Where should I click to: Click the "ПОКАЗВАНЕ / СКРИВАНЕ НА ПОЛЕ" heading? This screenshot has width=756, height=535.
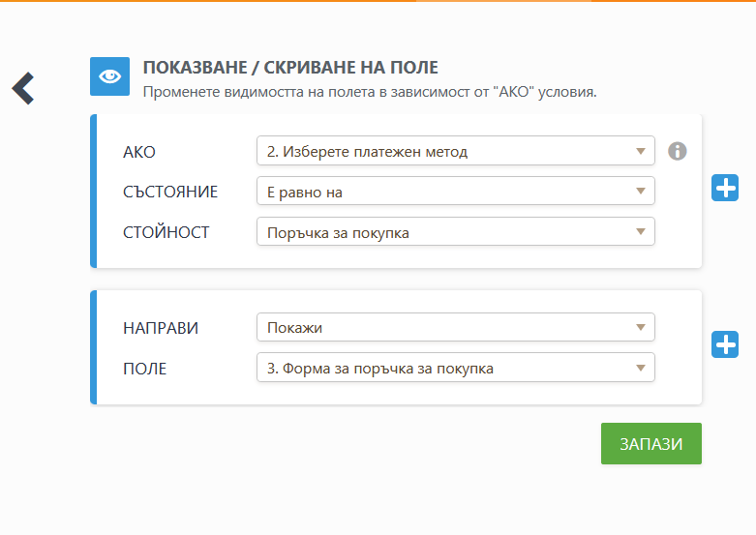point(290,68)
